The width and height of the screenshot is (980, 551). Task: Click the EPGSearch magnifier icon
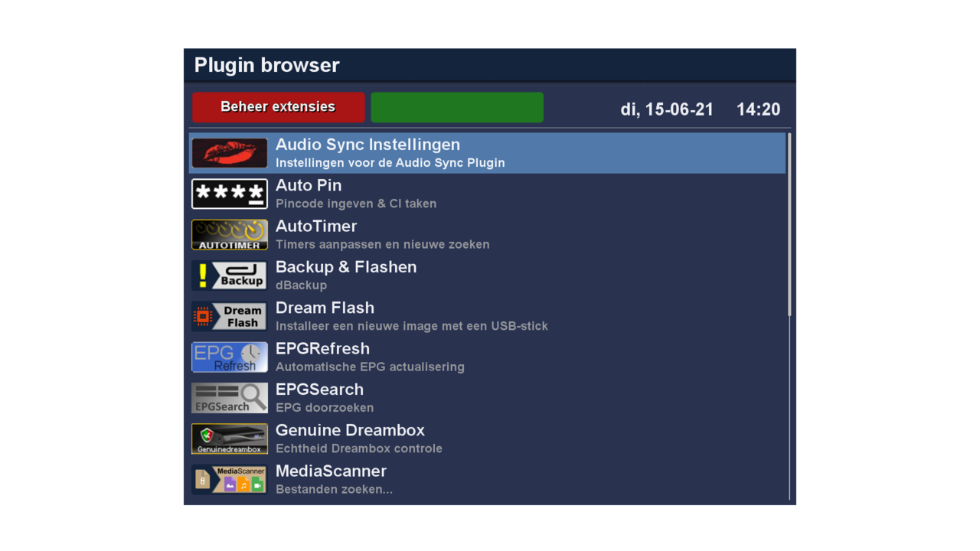[x=230, y=398]
